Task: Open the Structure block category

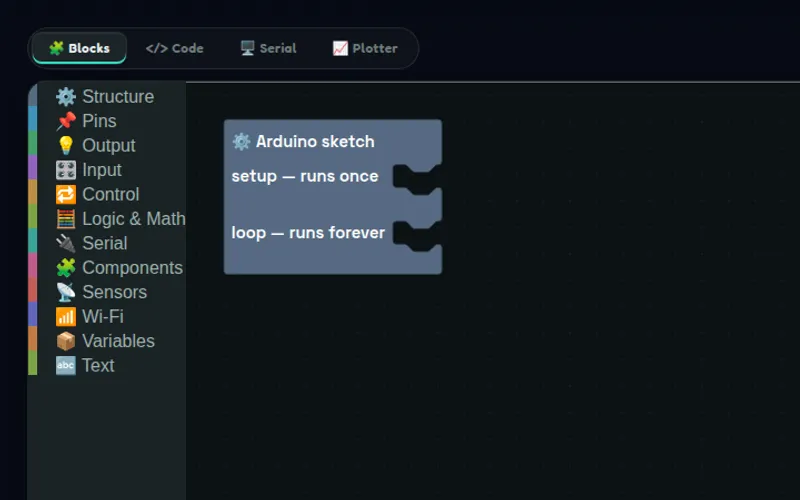Action: pyautogui.click(x=107, y=96)
